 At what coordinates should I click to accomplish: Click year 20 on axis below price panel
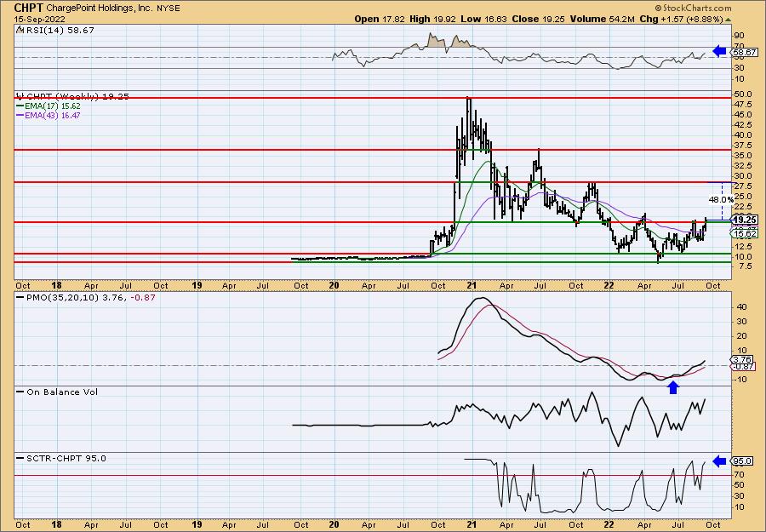[x=334, y=286]
